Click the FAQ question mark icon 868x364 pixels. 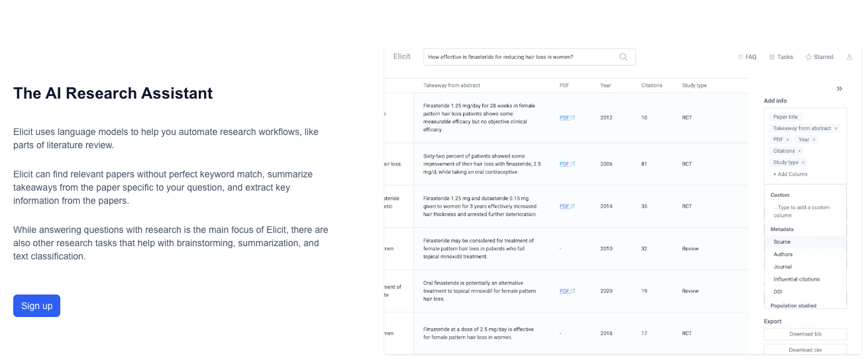740,57
